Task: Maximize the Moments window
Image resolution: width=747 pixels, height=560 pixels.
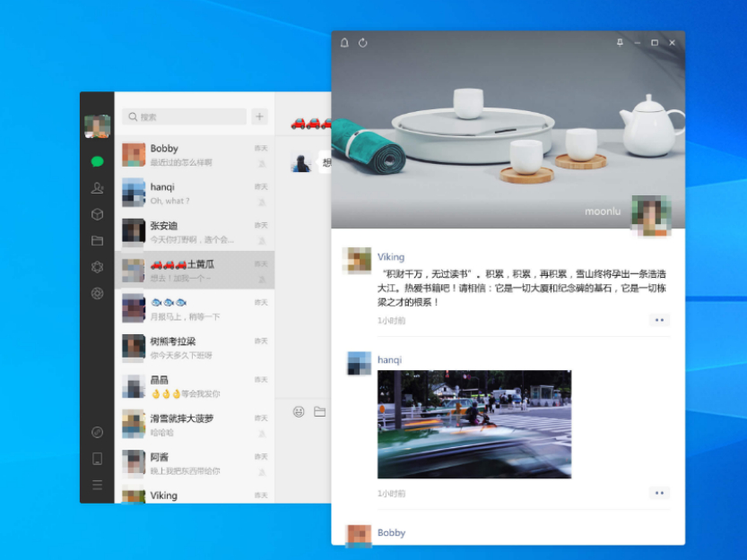Action: coord(655,43)
